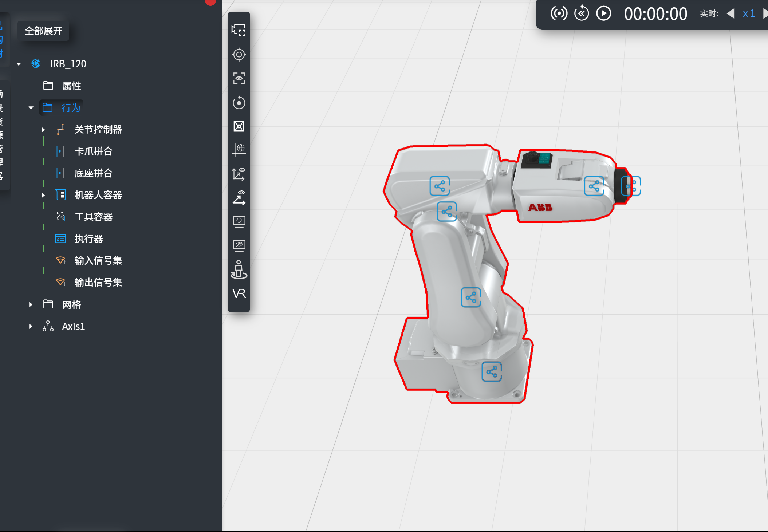The height and width of the screenshot is (532, 768).
Task: Click the rewind reset simulation button
Action: pyautogui.click(x=582, y=14)
